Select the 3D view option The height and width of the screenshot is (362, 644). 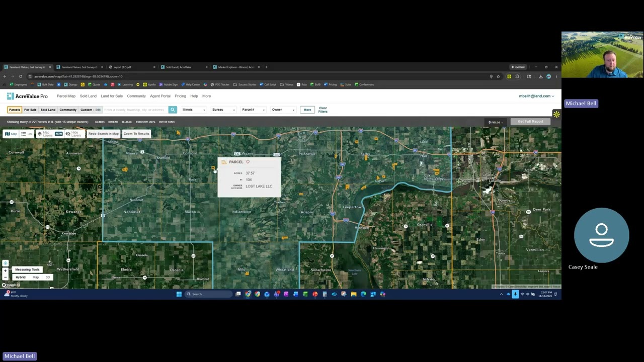(48, 278)
